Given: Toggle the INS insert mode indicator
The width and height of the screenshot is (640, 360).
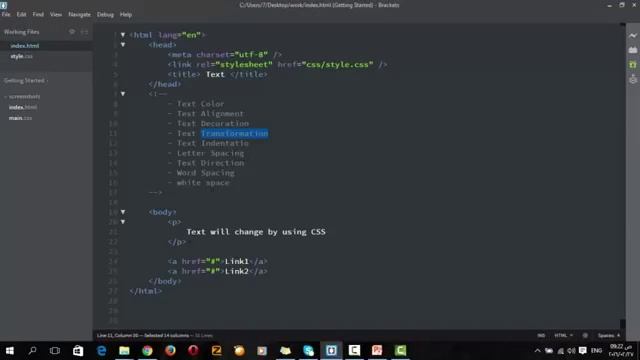Looking at the screenshot, I should [541, 336].
